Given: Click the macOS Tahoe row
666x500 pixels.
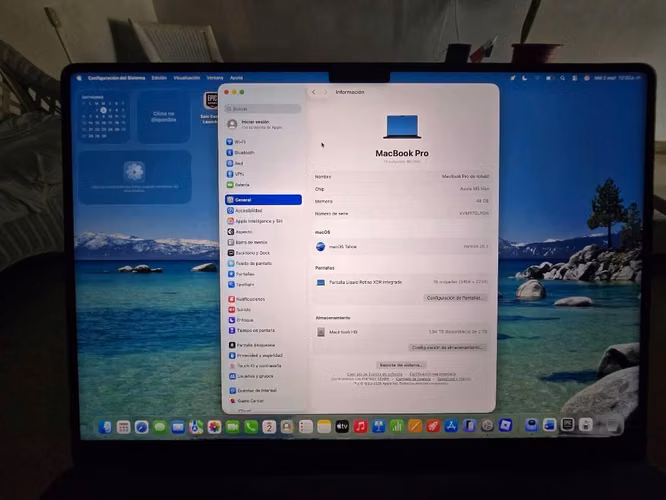Looking at the screenshot, I should (401, 246).
